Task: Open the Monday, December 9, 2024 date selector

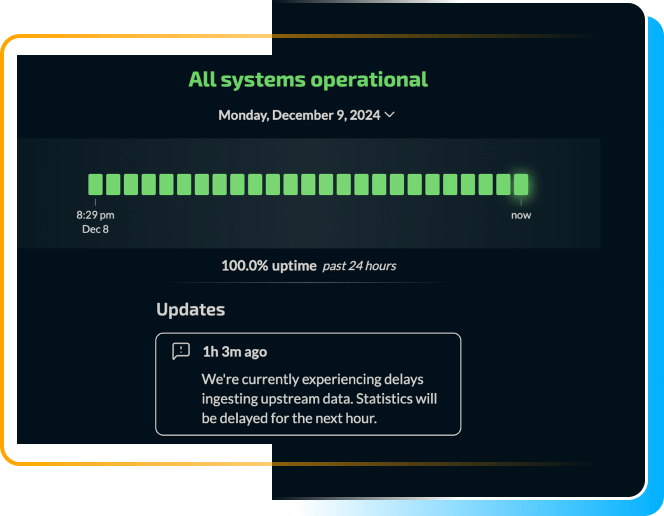Action: 299,115
